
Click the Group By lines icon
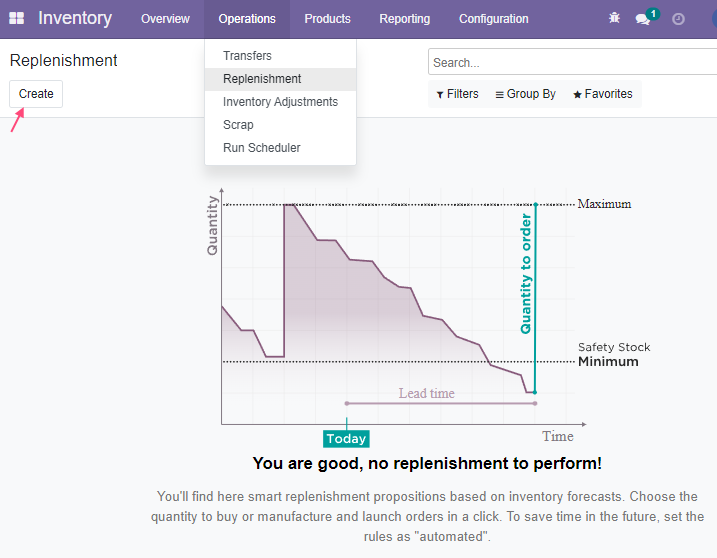(499, 95)
